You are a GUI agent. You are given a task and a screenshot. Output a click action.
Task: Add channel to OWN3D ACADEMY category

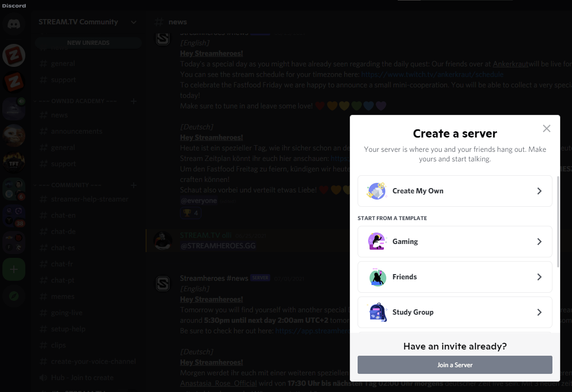coord(134,101)
